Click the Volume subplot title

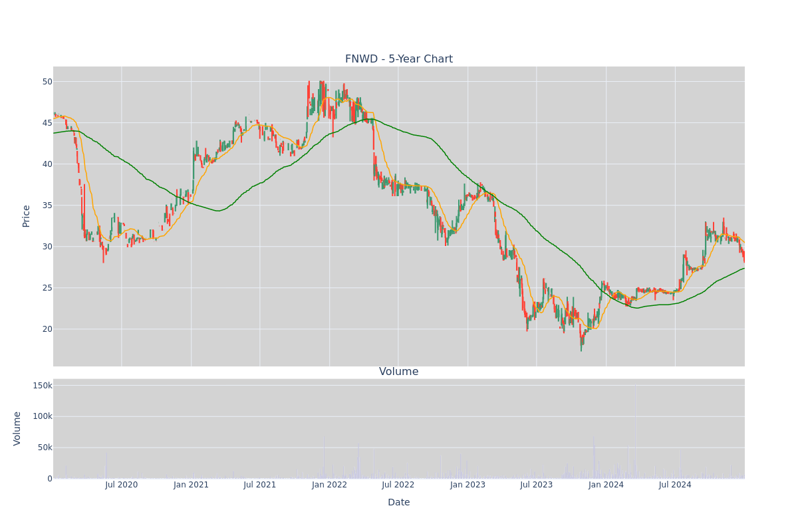[399, 372]
